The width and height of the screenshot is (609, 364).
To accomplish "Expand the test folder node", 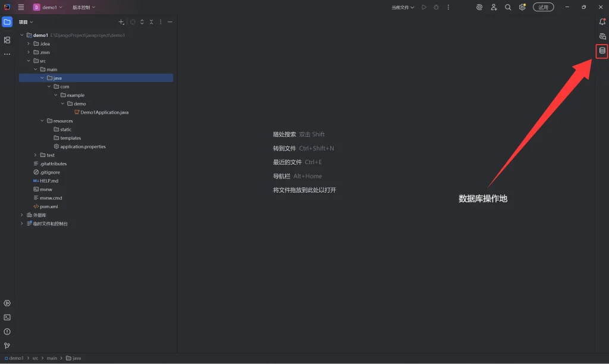I will click(x=35, y=155).
